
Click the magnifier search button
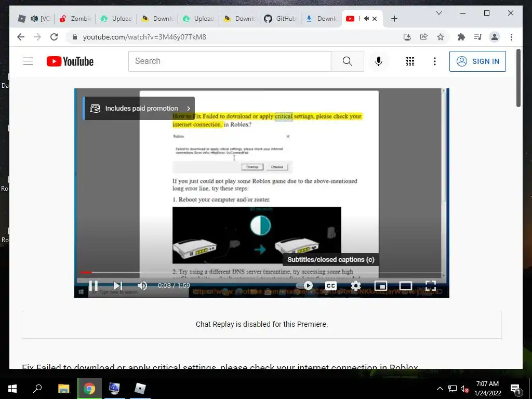348,61
